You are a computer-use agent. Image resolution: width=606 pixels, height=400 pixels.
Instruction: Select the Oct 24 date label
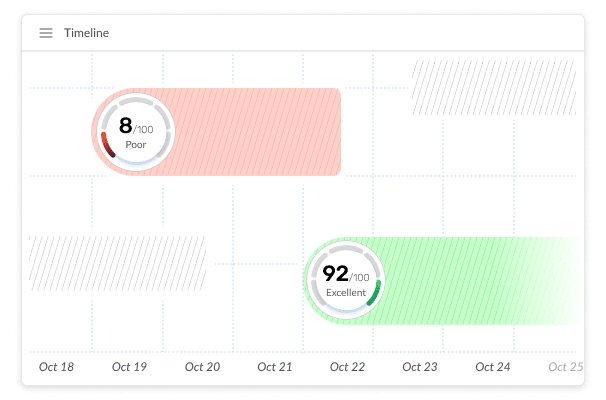493,367
